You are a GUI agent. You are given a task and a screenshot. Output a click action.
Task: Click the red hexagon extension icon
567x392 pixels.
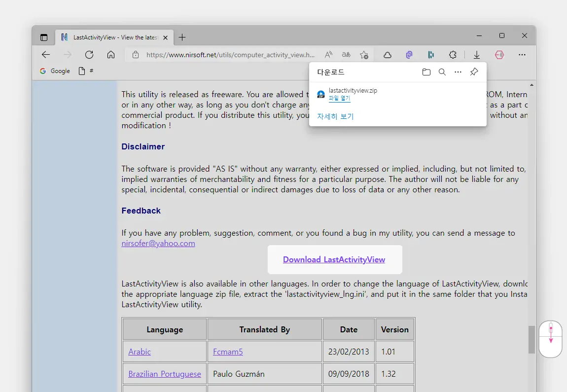point(499,55)
